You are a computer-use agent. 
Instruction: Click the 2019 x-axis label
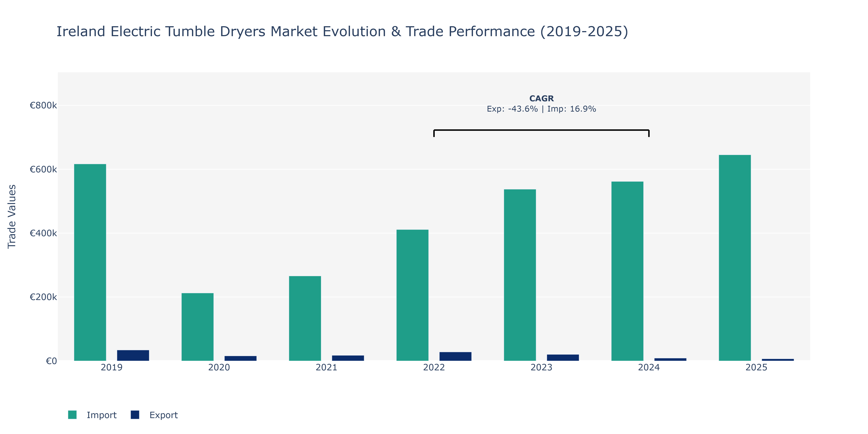click(x=112, y=368)
